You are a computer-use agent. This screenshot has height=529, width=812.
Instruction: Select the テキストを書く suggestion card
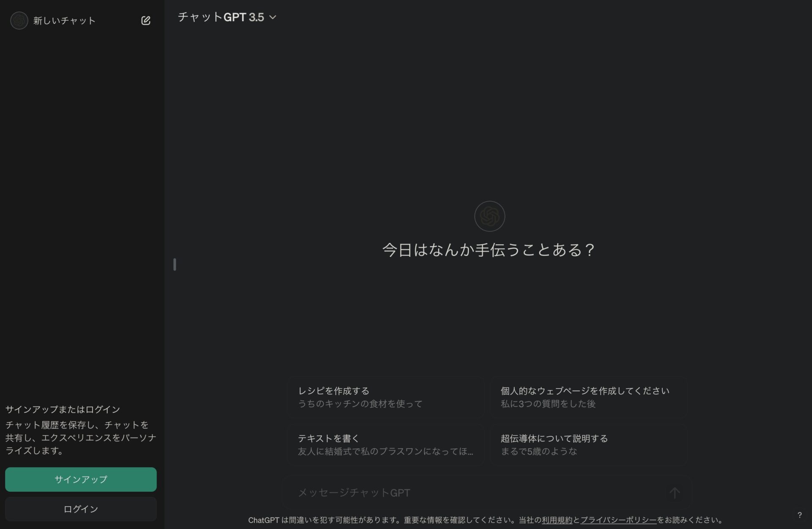click(386, 445)
